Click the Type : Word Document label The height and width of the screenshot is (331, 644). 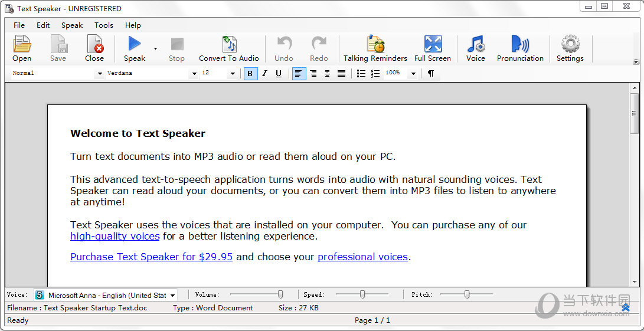click(213, 307)
